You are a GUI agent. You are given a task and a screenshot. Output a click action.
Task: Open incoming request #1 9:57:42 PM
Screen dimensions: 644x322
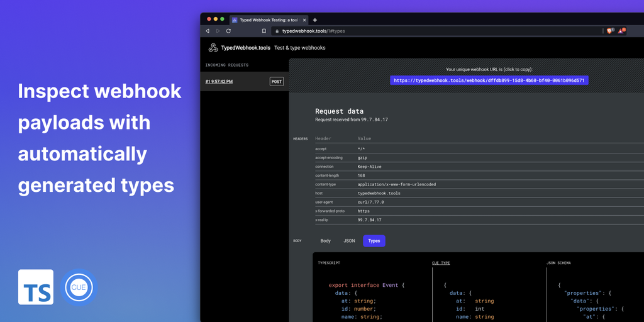coord(219,82)
